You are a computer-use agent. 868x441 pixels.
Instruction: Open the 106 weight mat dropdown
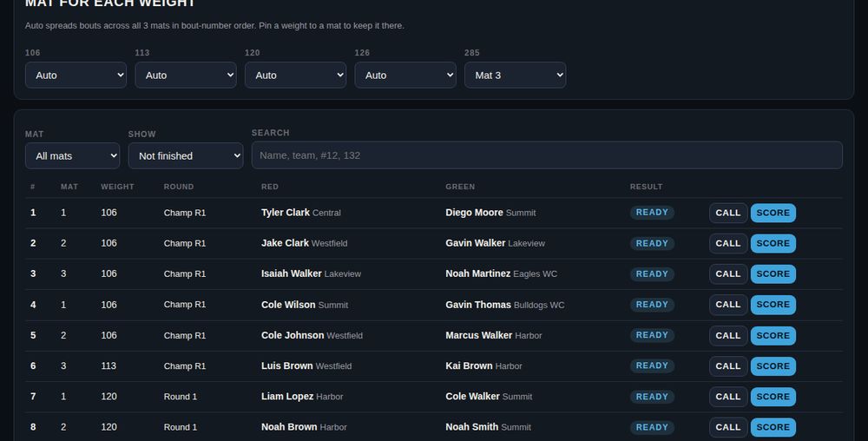coord(76,76)
